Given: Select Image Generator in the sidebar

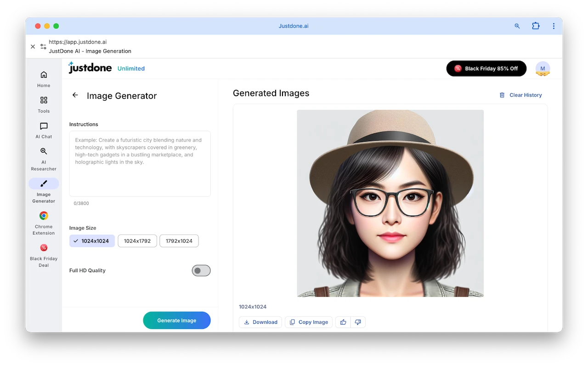Looking at the screenshot, I should point(44,184).
